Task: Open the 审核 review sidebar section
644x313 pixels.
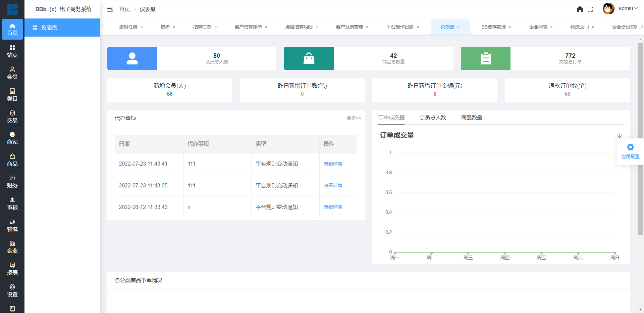Action: 12,204
